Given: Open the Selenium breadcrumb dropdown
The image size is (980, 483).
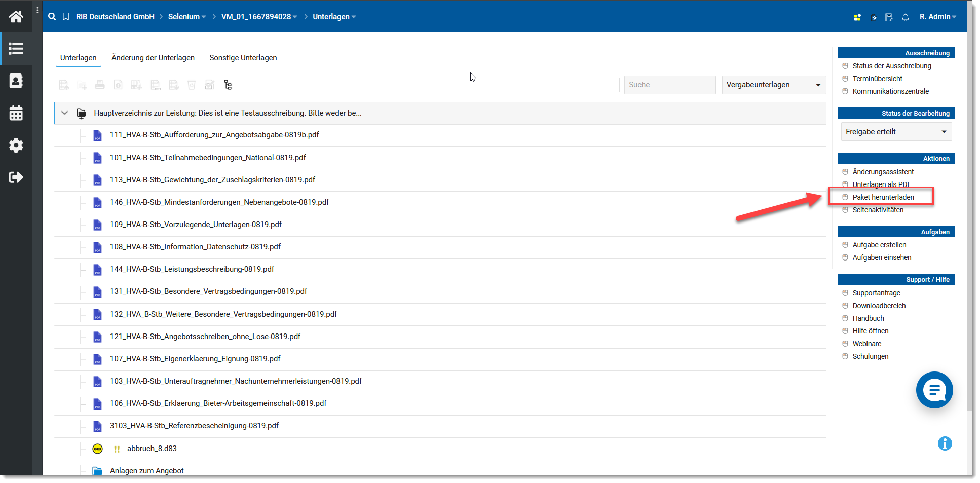Looking at the screenshot, I should pyautogui.click(x=187, y=17).
